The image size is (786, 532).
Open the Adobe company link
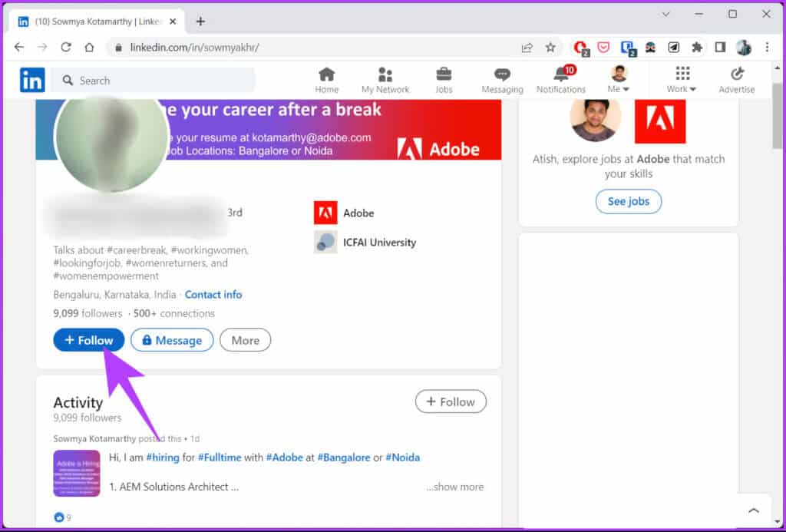click(358, 213)
